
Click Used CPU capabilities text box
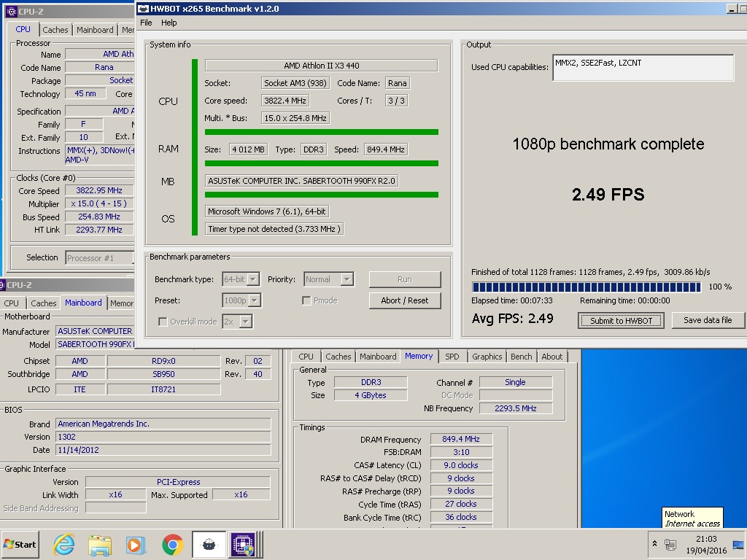[x=643, y=68]
